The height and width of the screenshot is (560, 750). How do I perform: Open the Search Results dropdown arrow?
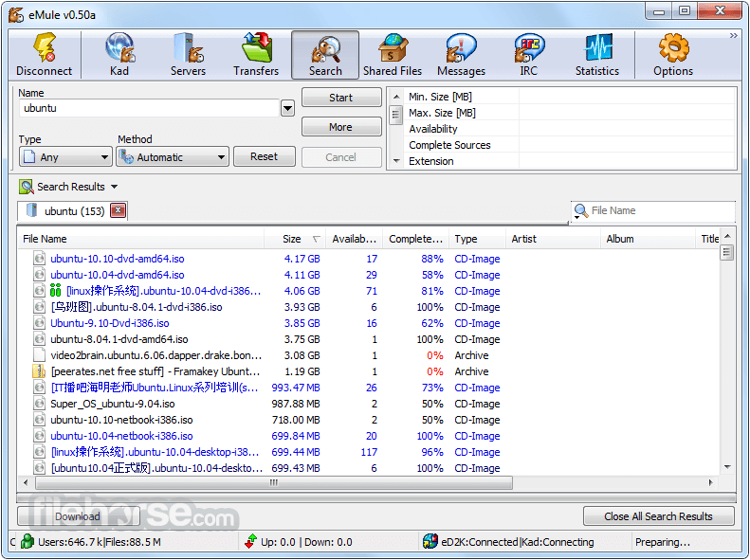point(115,187)
